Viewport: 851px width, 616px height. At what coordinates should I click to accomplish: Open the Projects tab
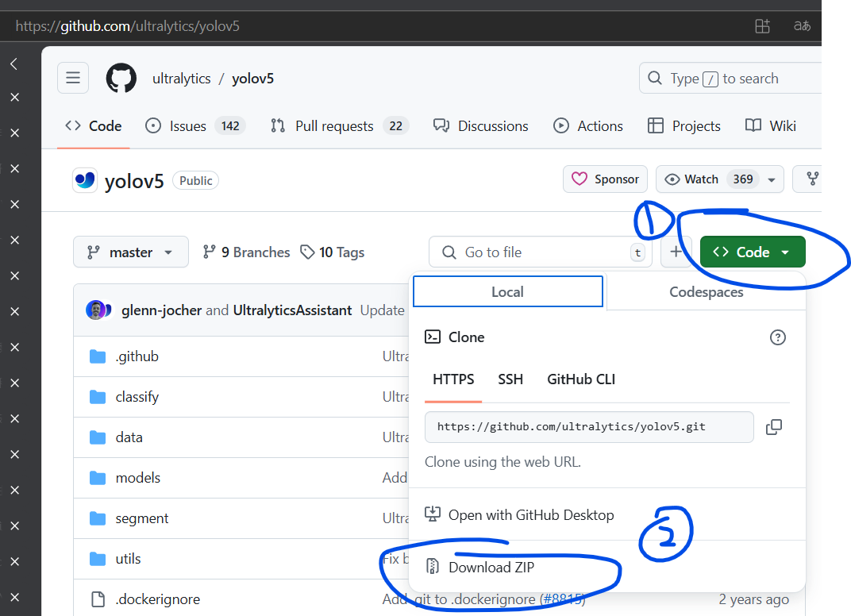683,126
